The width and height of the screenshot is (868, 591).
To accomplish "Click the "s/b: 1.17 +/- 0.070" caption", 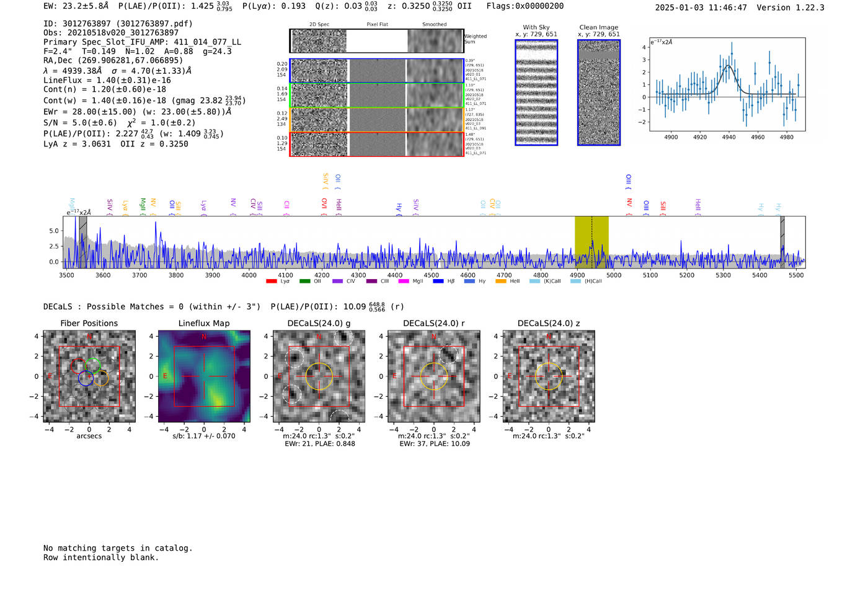I will (204, 436).
